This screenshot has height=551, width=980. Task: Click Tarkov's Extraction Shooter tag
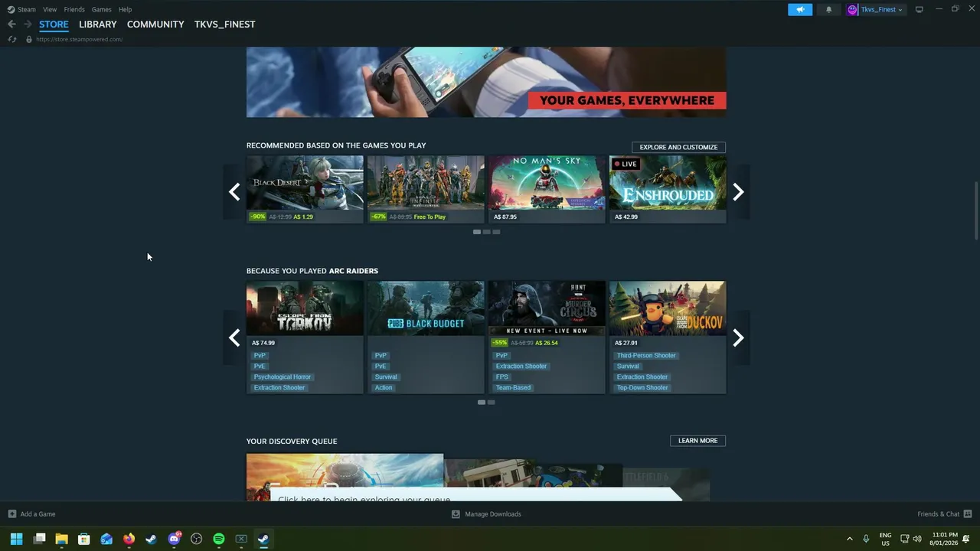point(279,387)
